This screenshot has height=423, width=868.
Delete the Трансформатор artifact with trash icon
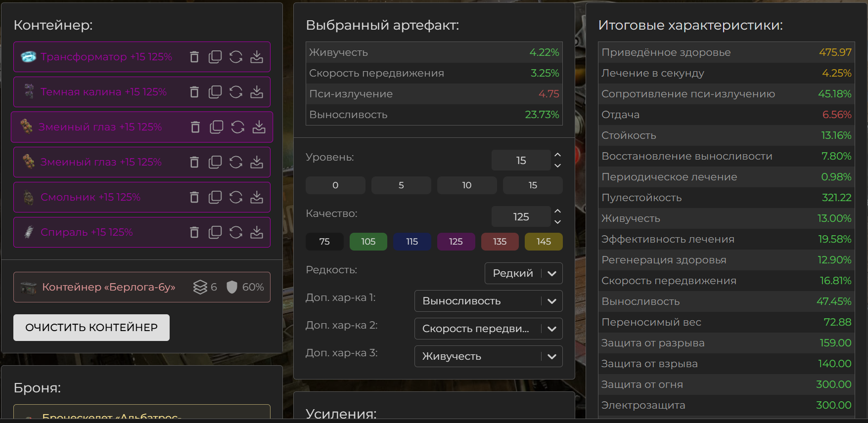194,57
